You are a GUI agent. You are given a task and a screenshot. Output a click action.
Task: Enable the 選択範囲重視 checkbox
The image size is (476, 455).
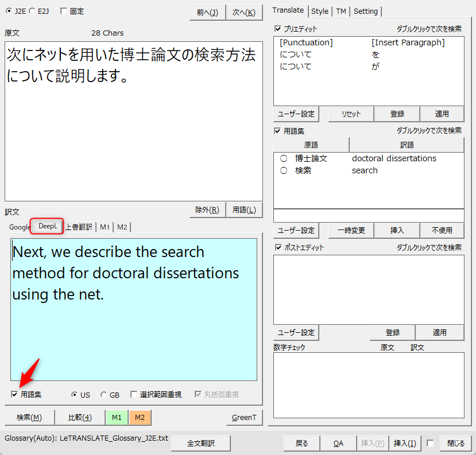[134, 395]
